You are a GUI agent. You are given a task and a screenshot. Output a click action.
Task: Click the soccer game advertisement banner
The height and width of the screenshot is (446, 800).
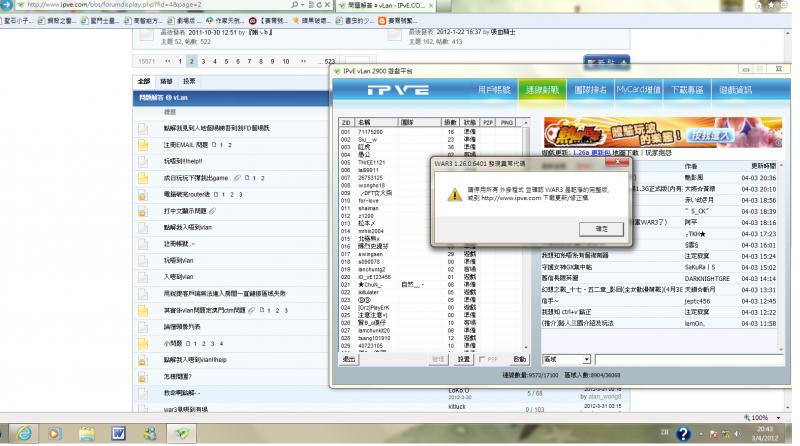(662, 132)
